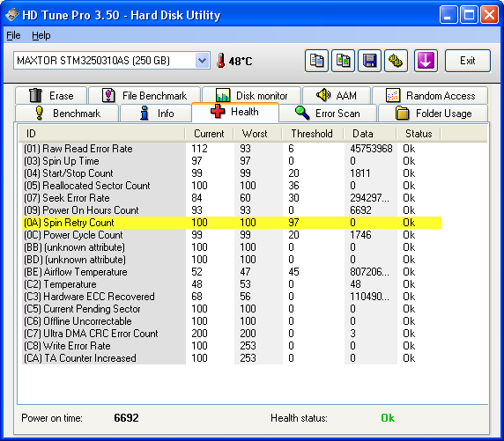Viewport: 504px width, 441px height.
Task: Click the HD Tune title bar app icon
Action: pos(12,15)
